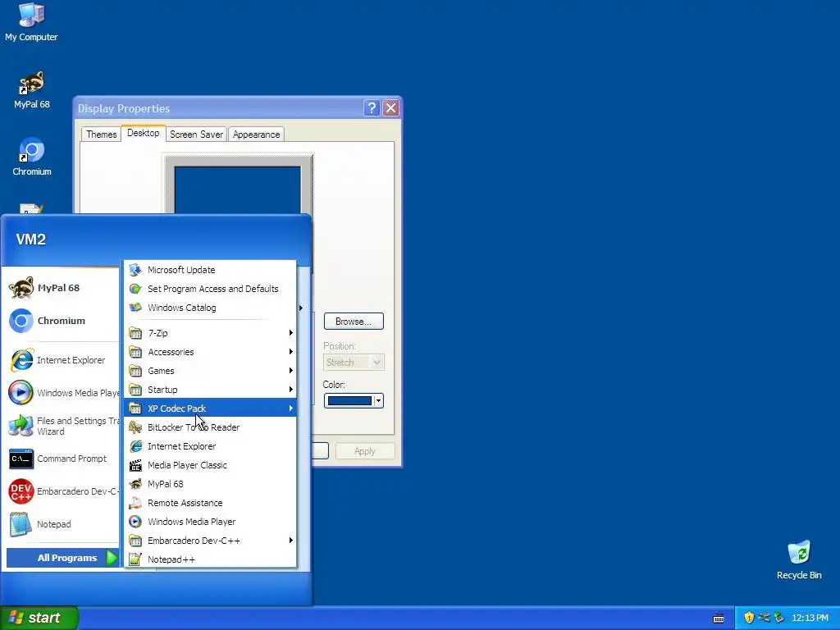Open My Computer desktop icon
The width and height of the screenshot is (840, 630).
pyautogui.click(x=31, y=22)
